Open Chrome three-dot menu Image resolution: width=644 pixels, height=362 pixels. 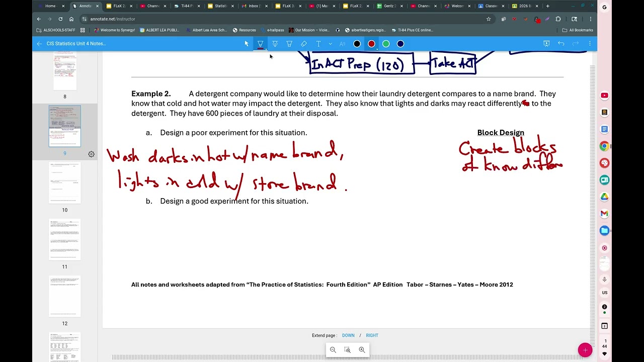(x=590, y=19)
